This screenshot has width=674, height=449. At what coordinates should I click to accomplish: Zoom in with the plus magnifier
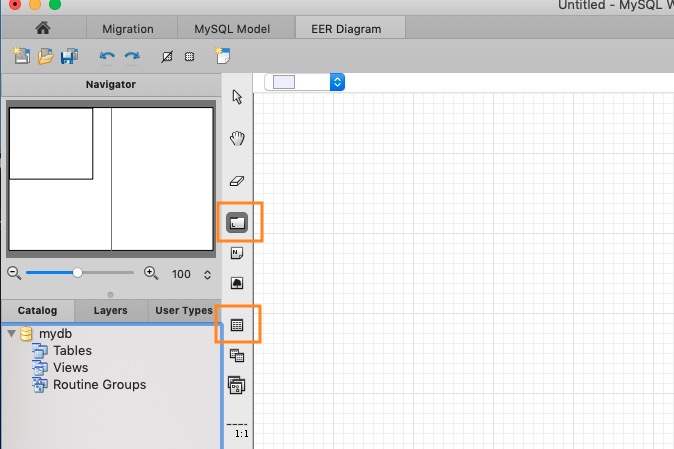[151, 273]
